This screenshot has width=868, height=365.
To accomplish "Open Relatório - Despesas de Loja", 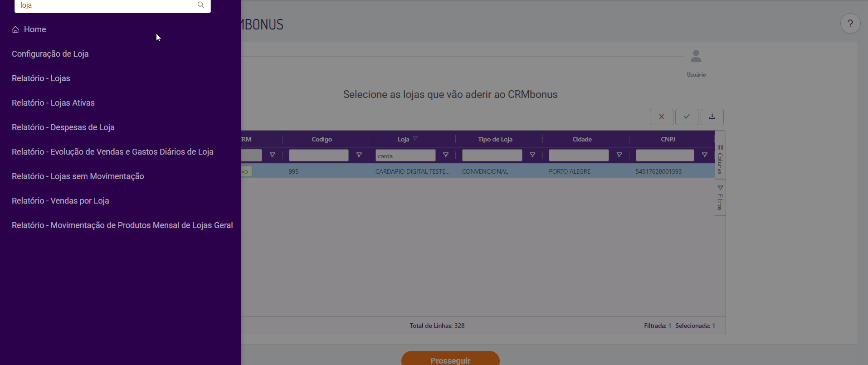I will coord(63,127).
